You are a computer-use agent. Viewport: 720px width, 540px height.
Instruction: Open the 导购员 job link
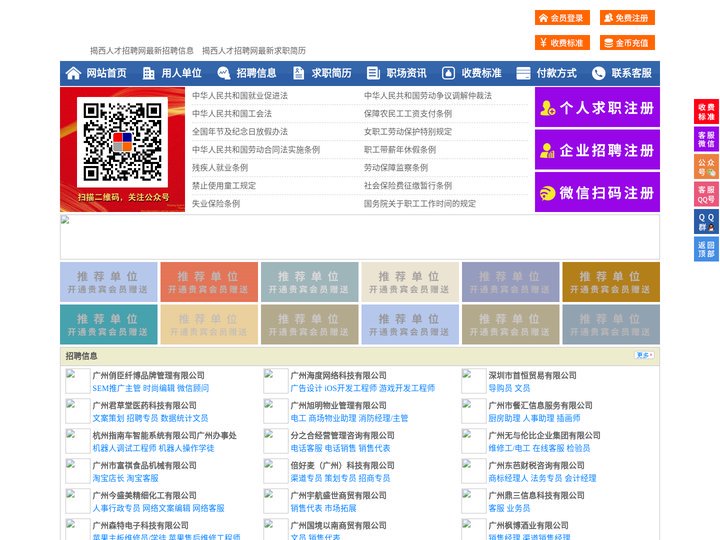coord(500,388)
